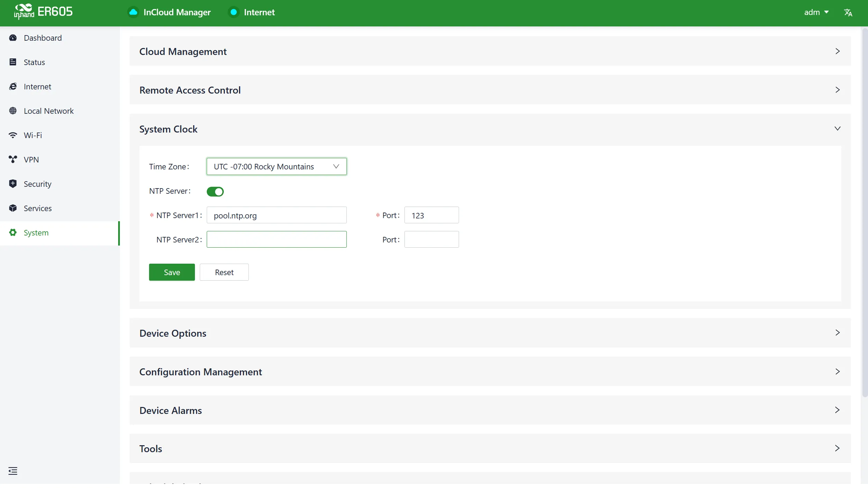Viewport: 868px width, 488px height.
Task: Focus the NTP Server2 address field
Action: [277, 240]
